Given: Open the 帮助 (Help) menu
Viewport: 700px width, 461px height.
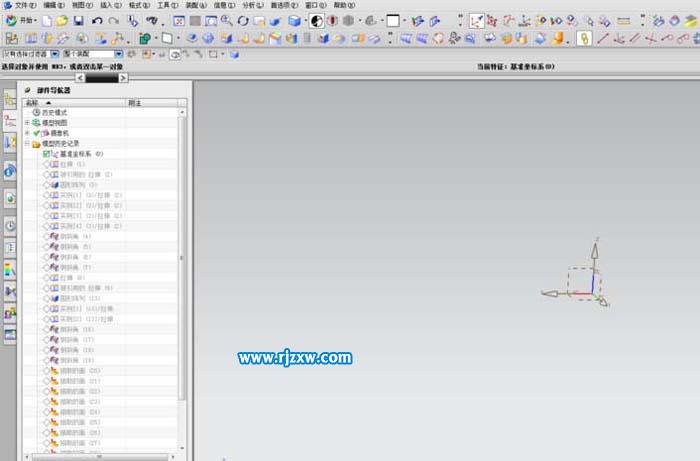Looking at the screenshot, I should point(345,5).
